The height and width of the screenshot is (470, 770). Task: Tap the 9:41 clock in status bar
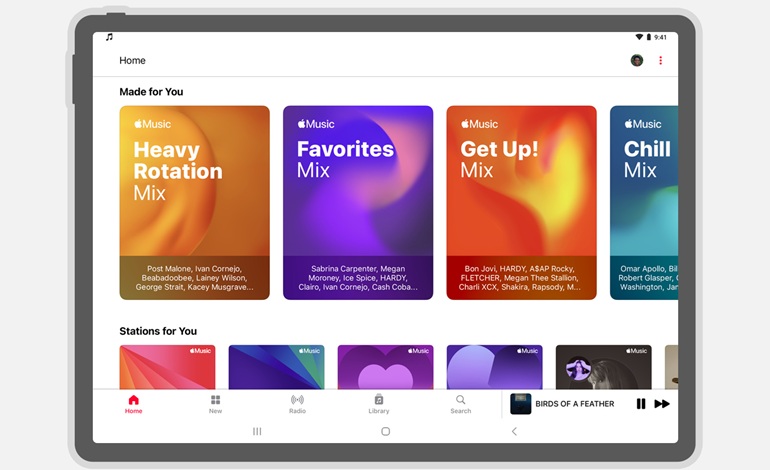coord(660,37)
